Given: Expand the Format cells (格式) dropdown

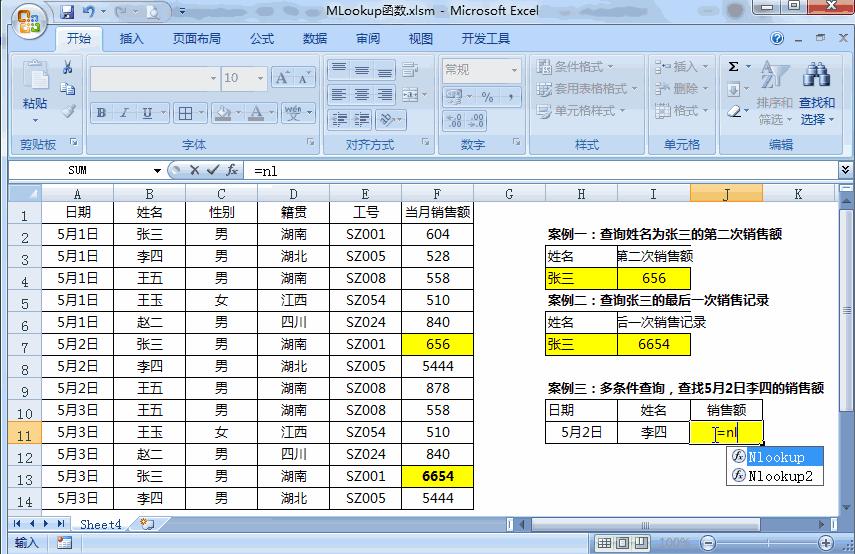Looking at the screenshot, I should 705,111.
